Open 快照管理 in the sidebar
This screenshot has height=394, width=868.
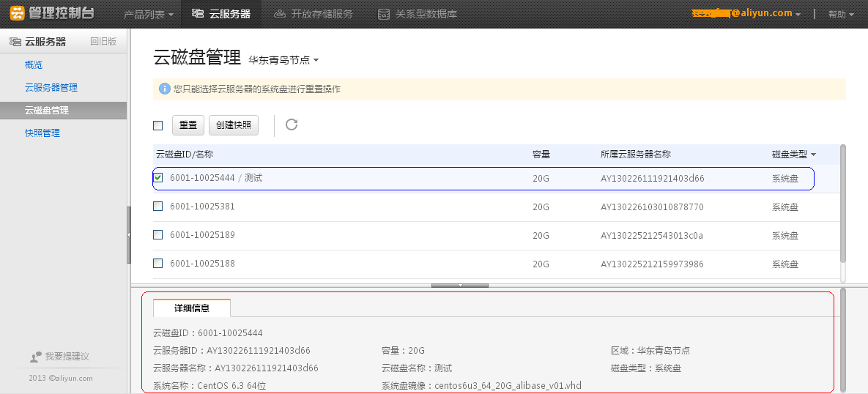coord(42,133)
